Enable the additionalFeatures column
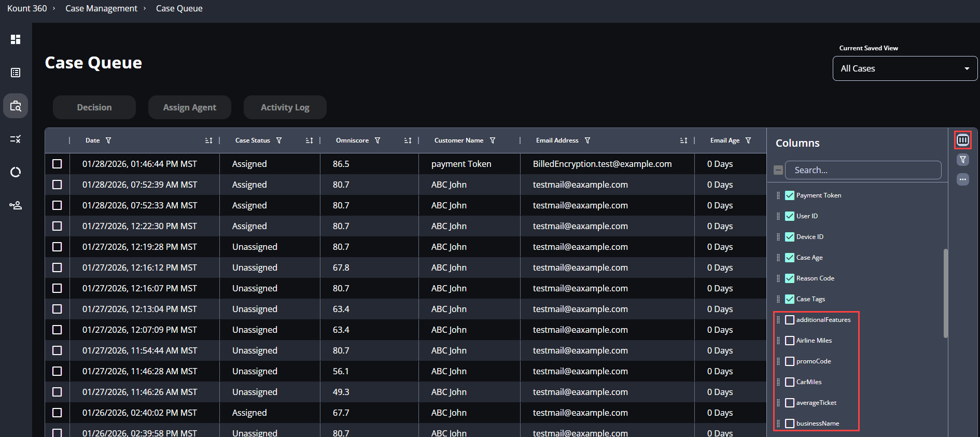 pyautogui.click(x=790, y=320)
